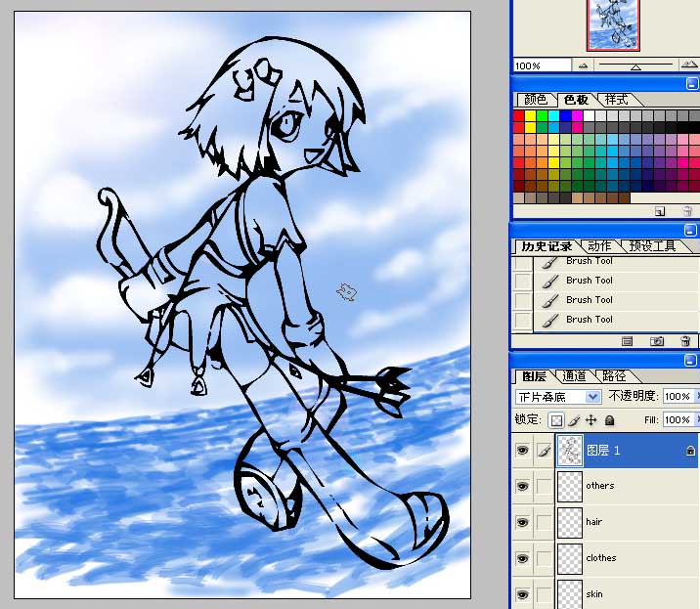The height and width of the screenshot is (609, 700).
Task: Open the 正片叠底 blend mode dropdown
Action: point(558,397)
